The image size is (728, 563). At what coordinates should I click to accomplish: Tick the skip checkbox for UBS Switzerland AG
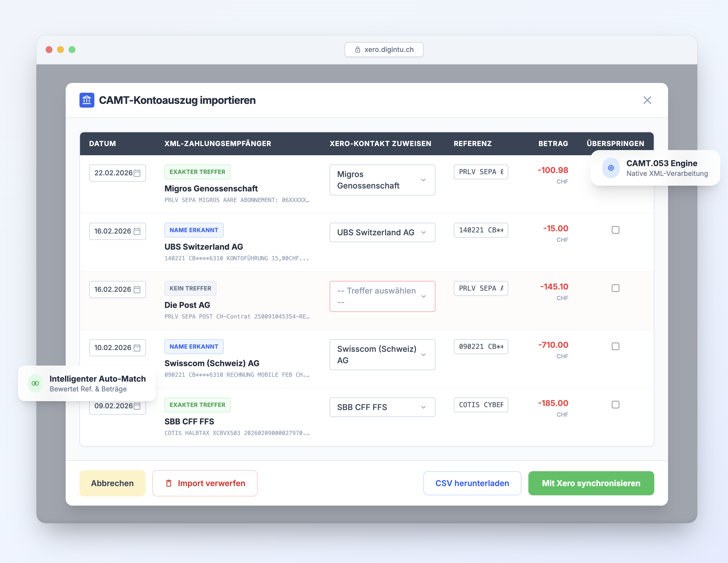point(615,230)
